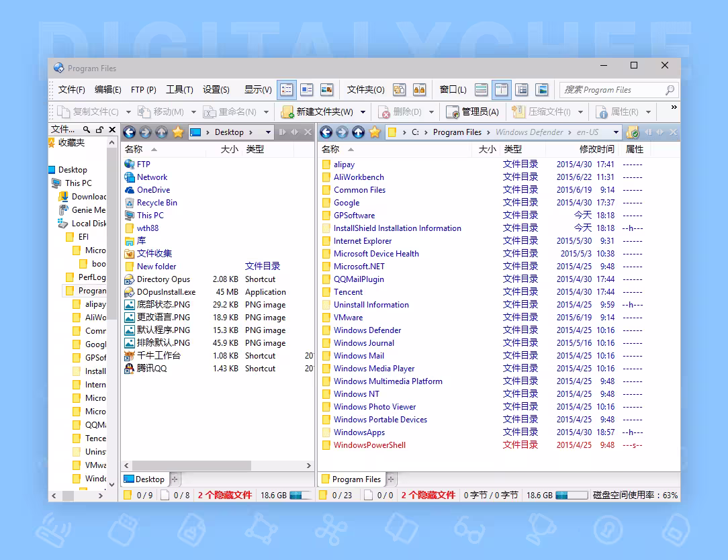Screen dimensions: 728x560
Task: Open the Directory Opus shortcut
Action: coord(163,279)
